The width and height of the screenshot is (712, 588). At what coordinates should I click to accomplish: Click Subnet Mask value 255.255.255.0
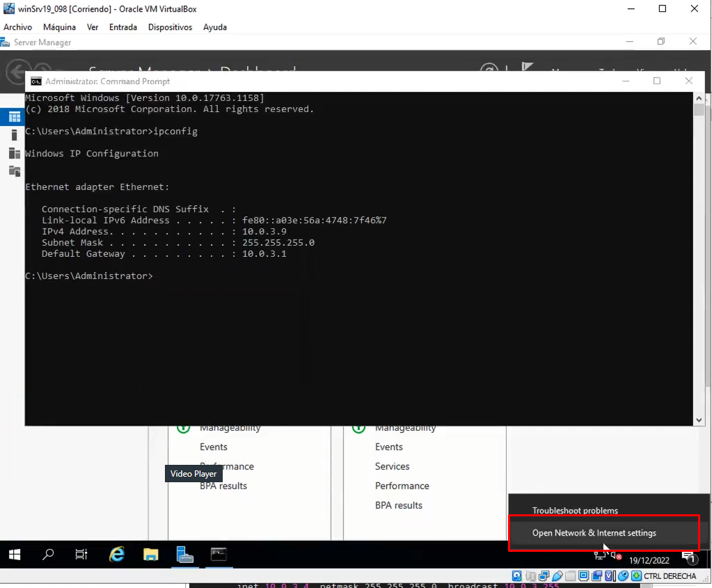point(278,242)
